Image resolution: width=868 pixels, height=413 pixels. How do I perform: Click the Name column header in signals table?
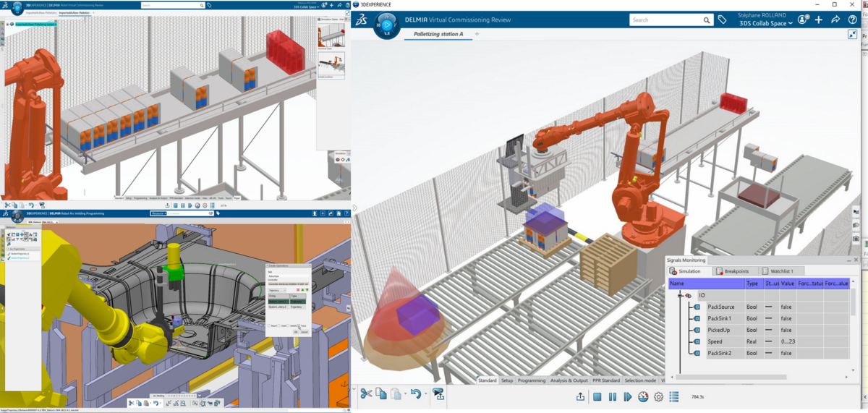click(705, 284)
